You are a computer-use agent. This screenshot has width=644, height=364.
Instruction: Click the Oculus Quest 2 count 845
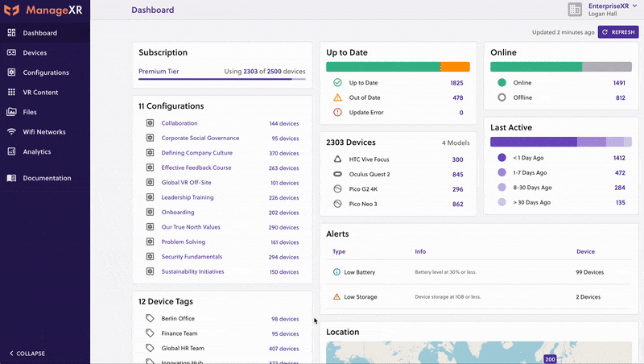coord(458,175)
